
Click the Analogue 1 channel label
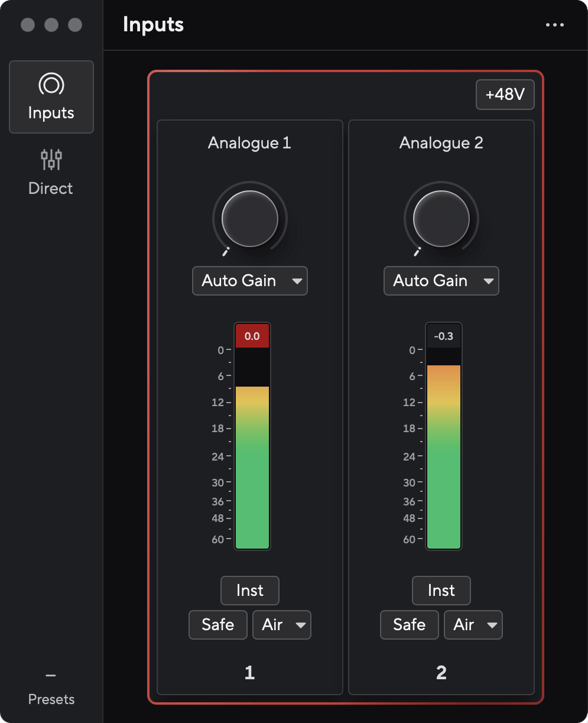[x=249, y=142]
